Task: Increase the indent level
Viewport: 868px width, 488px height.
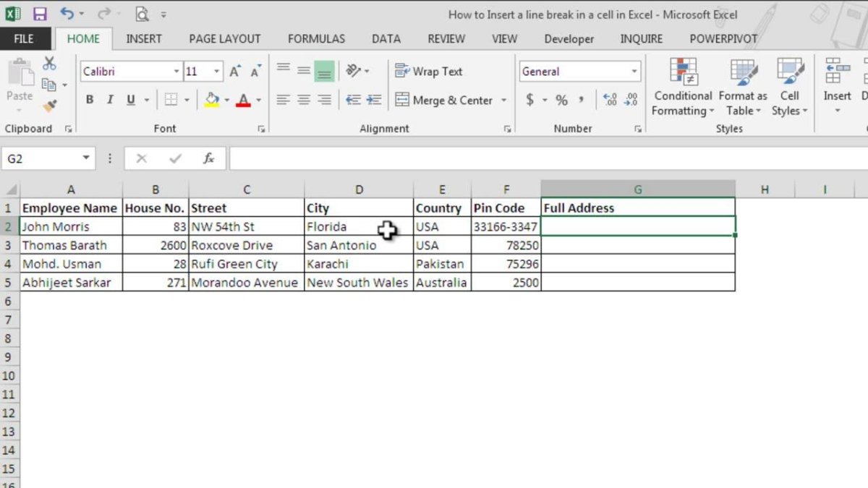Action: [x=373, y=100]
